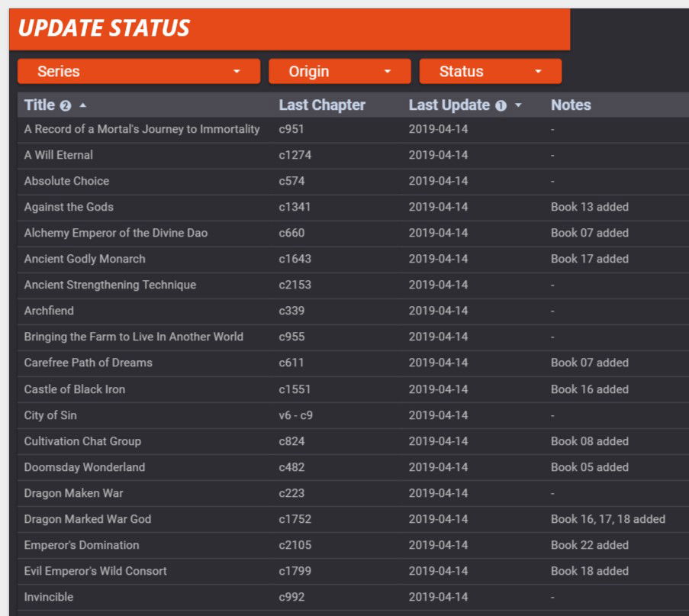Click chapter value c660
Screen dimensions: 689x616
(x=291, y=233)
